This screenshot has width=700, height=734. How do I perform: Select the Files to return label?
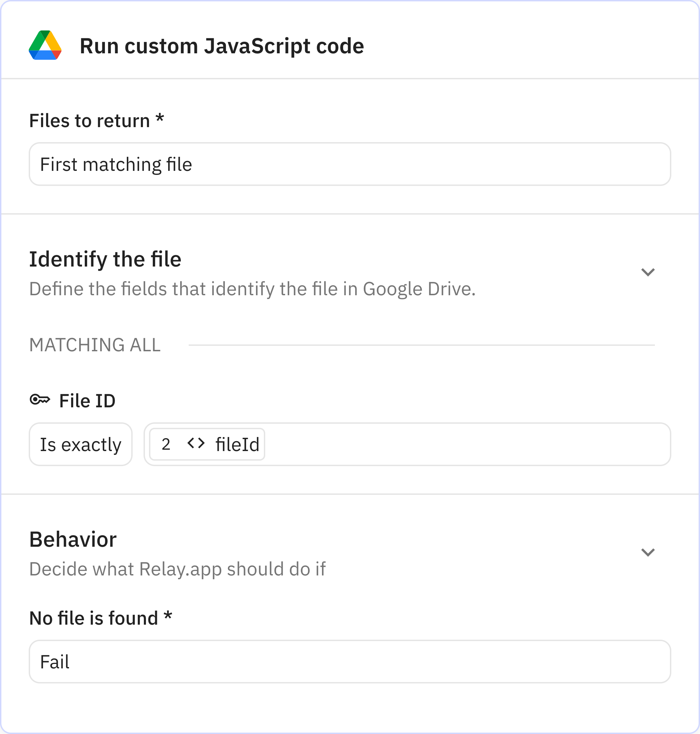[96, 120]
